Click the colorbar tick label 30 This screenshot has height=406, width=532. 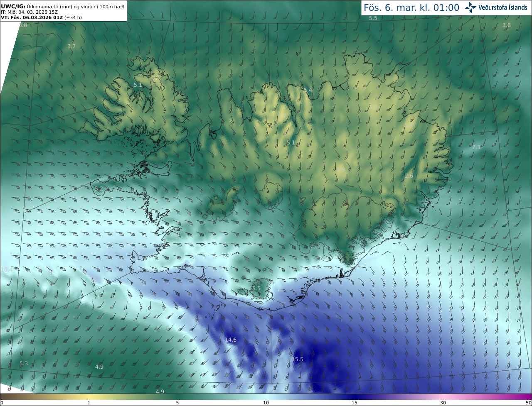[x=443, y=403]
